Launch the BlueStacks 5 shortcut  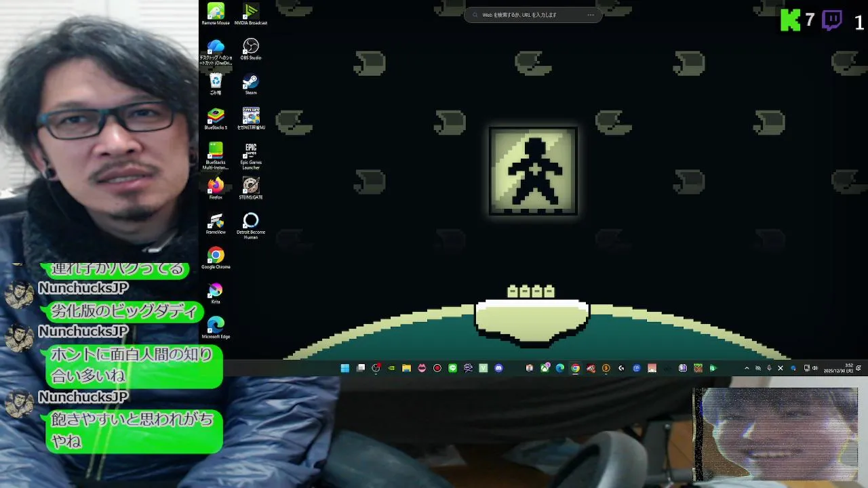216,119
